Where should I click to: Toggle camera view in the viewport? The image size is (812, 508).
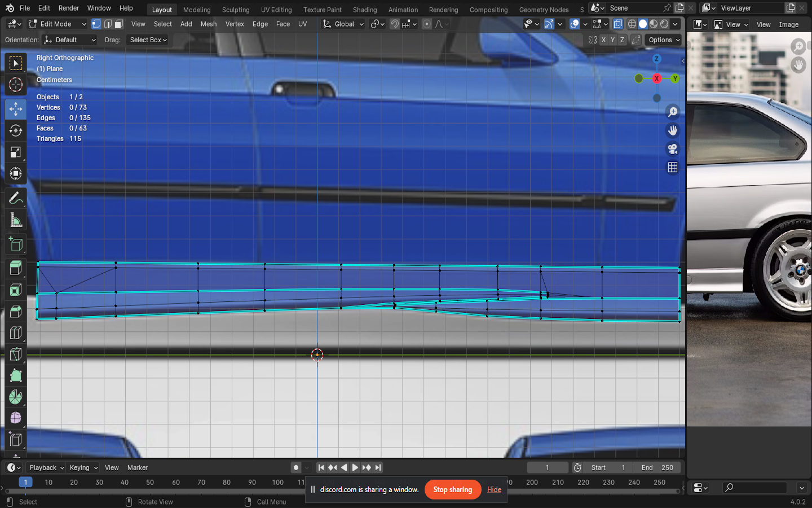[673, 149]
